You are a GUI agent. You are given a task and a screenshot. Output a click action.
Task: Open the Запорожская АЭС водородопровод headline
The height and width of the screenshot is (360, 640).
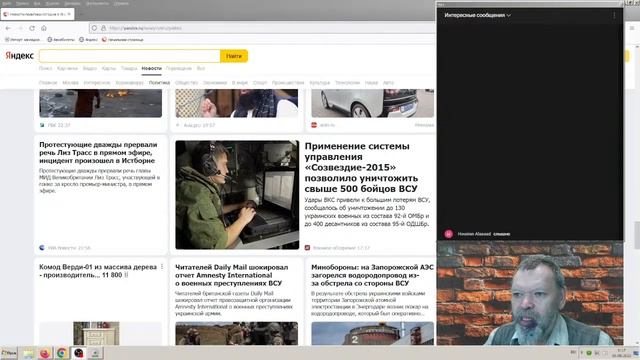click(x=372, y=275)
